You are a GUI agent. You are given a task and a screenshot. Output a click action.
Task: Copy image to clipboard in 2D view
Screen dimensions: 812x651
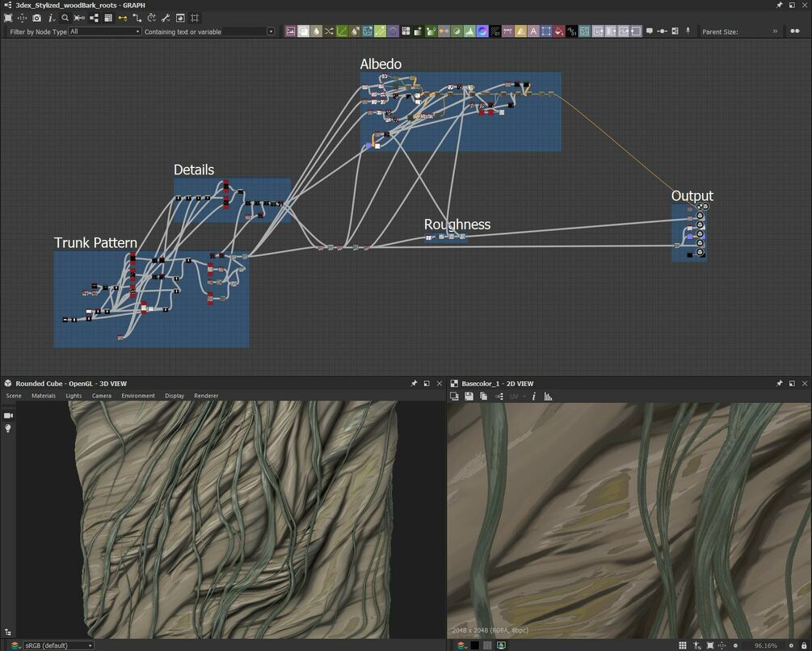click(x=483, y=397)
